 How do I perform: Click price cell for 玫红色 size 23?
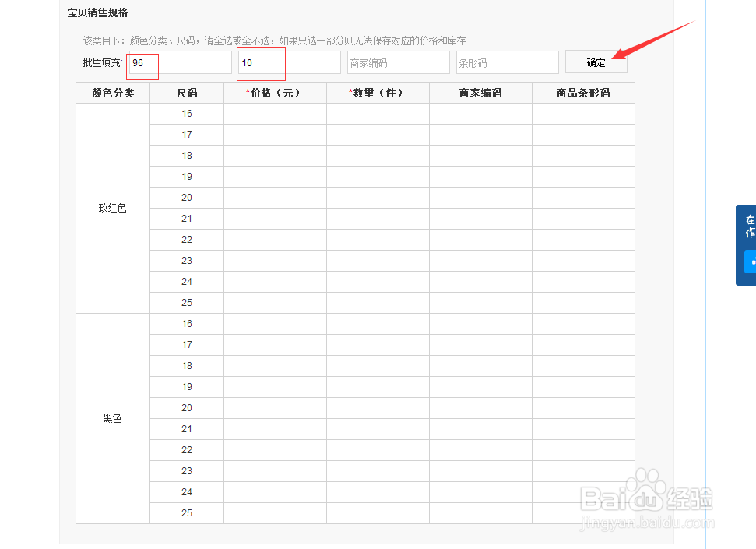click(275, 261)
